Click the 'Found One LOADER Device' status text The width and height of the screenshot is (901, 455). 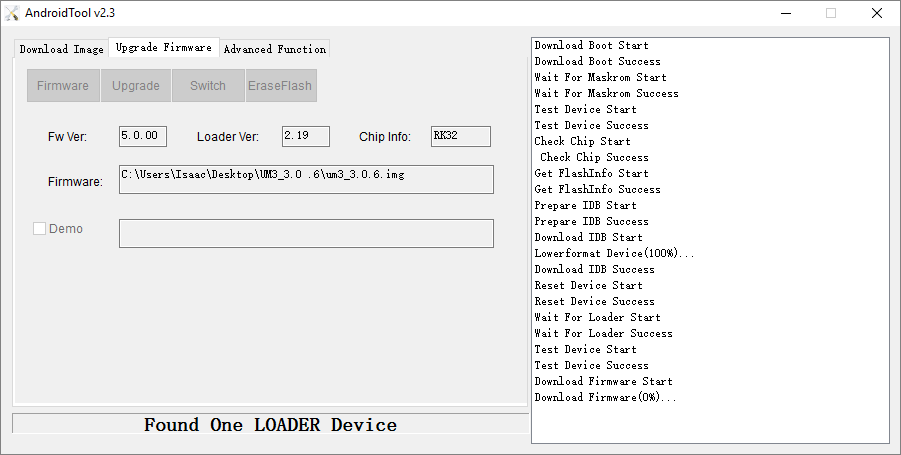click(270, 425)
